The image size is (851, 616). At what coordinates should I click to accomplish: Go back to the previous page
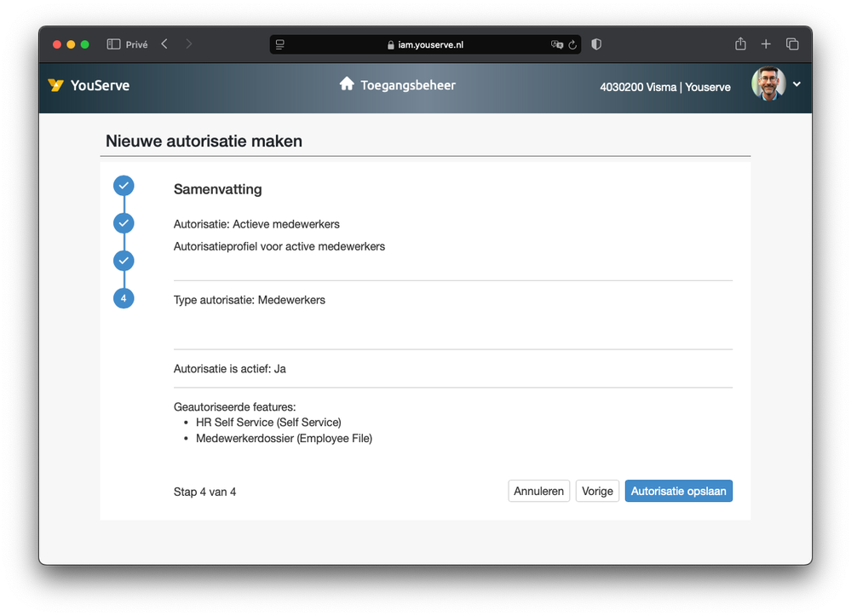click(164, 44)
